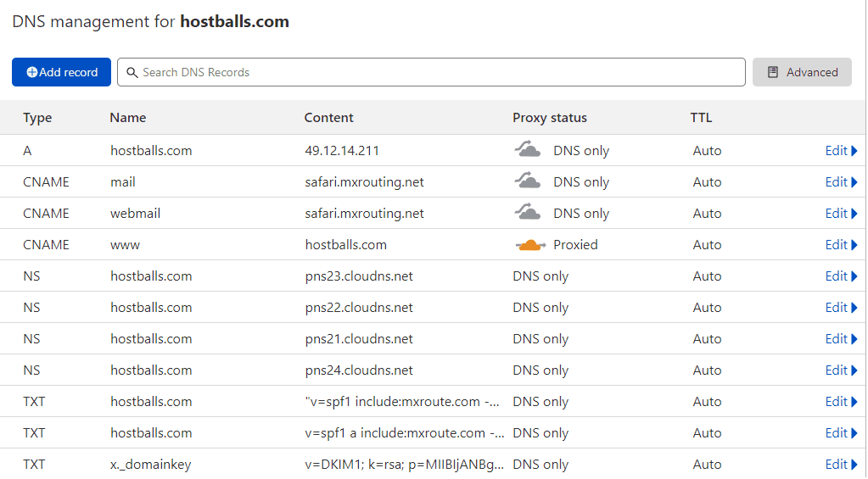Click the Type column header
This screenshot has height=479, width=868.
[37, 118]
